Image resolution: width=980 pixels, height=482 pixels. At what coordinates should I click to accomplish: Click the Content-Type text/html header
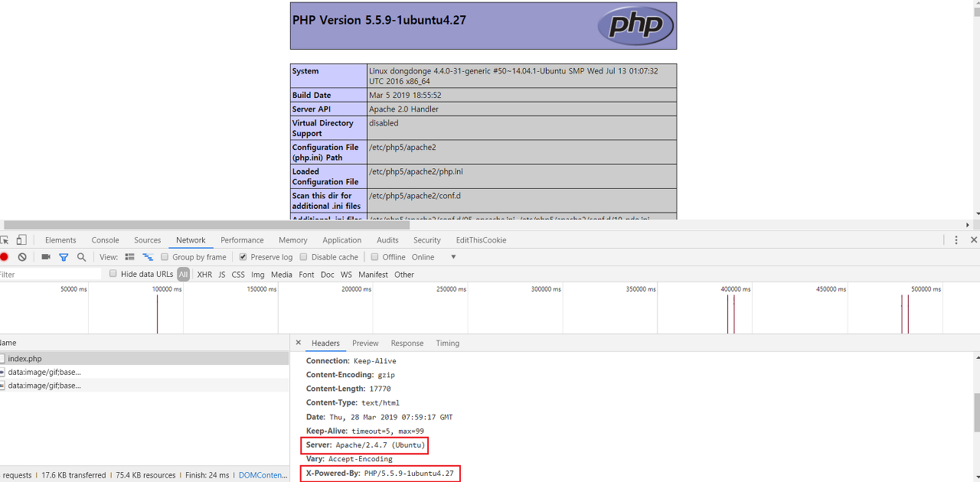353,402
